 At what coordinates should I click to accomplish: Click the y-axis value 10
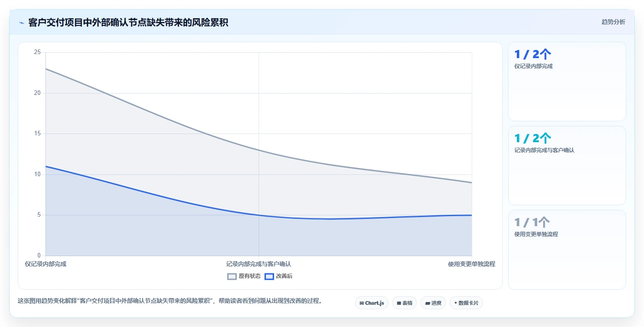[x=37, y=174]
